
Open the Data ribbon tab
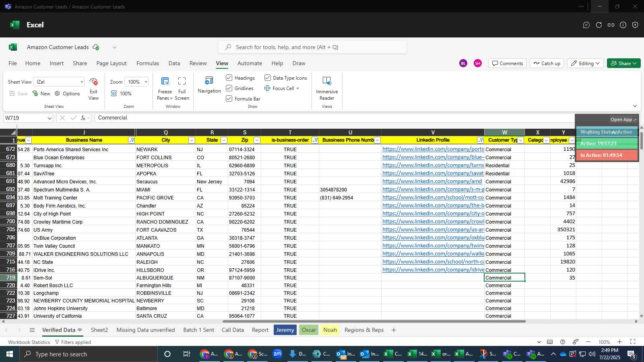(174, 63)
